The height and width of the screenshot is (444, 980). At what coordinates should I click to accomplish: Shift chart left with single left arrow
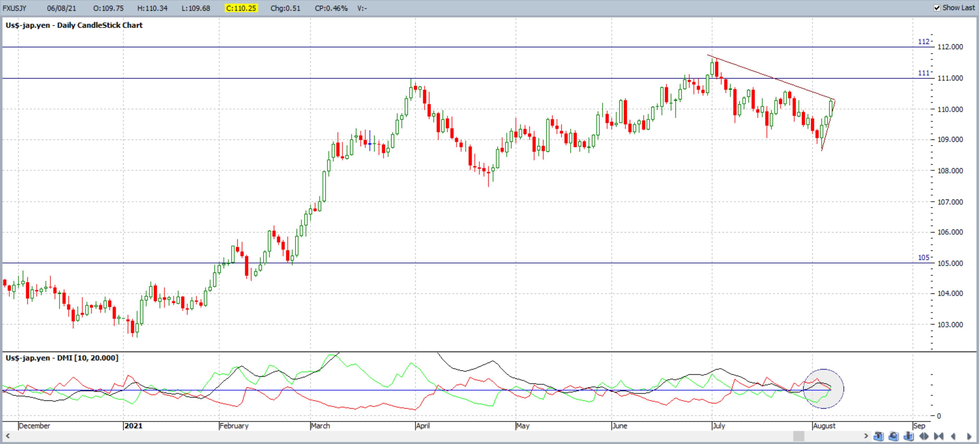pos(953,436)
